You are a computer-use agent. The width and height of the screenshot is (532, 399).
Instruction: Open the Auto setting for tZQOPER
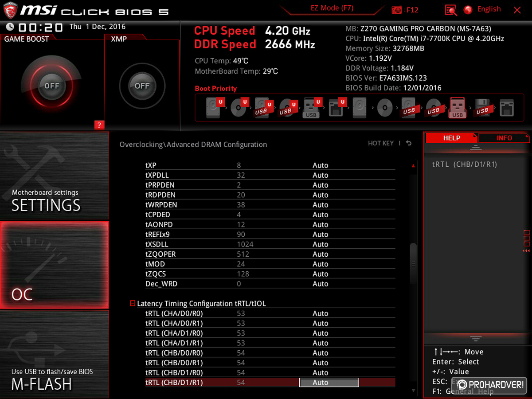coord(321,254)
